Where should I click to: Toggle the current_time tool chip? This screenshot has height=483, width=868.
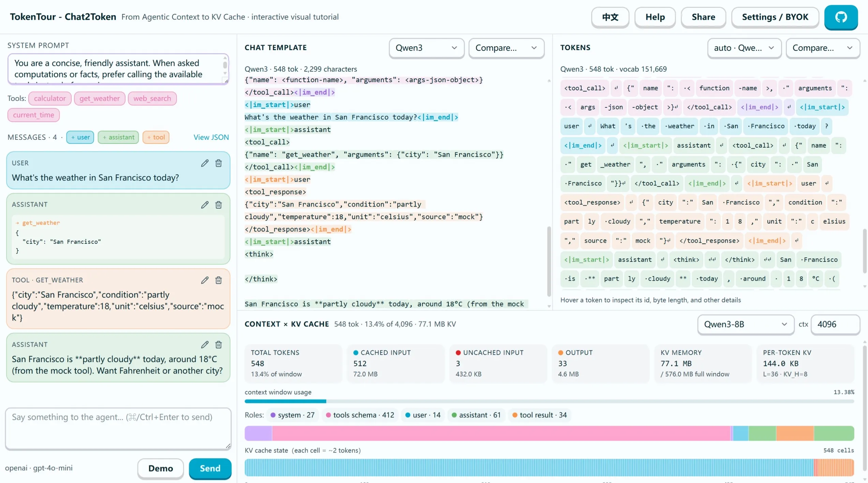[x=33, y=115]
